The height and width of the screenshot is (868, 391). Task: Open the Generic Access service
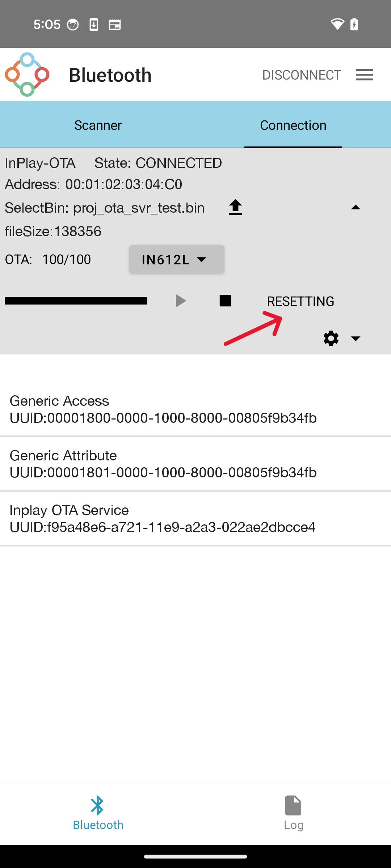pyautogui.click(x=195, y=409)
